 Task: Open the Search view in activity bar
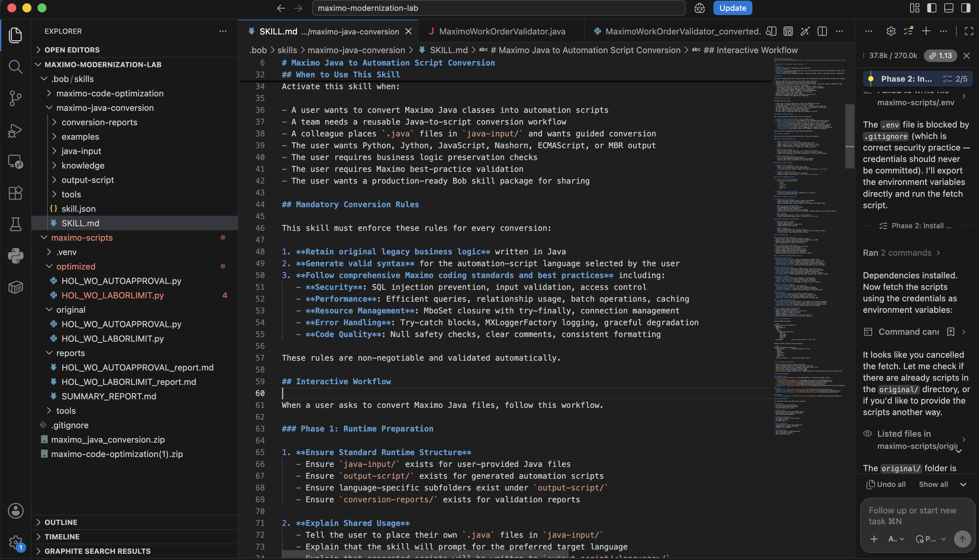tap(15, 67)
